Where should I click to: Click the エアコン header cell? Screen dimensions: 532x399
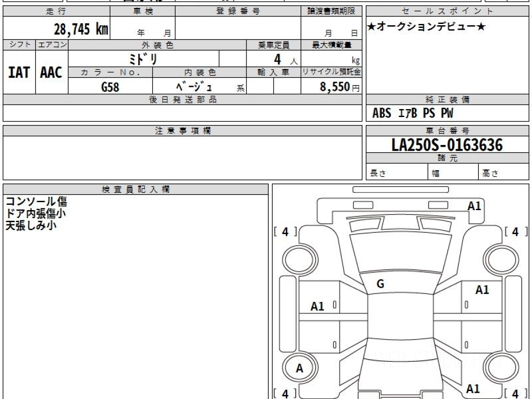(x=52, y=45)
